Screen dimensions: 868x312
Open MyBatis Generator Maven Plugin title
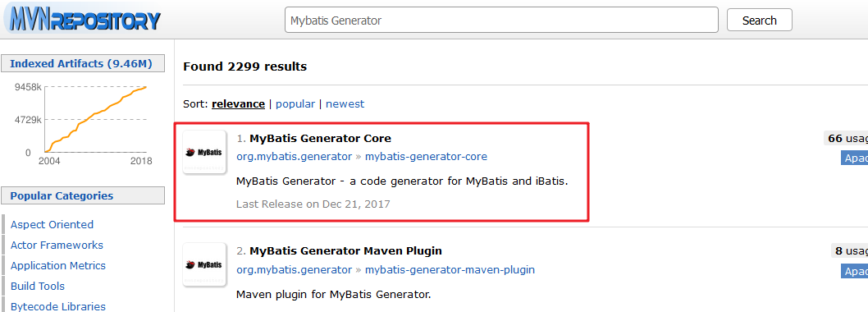coord(345,250)
